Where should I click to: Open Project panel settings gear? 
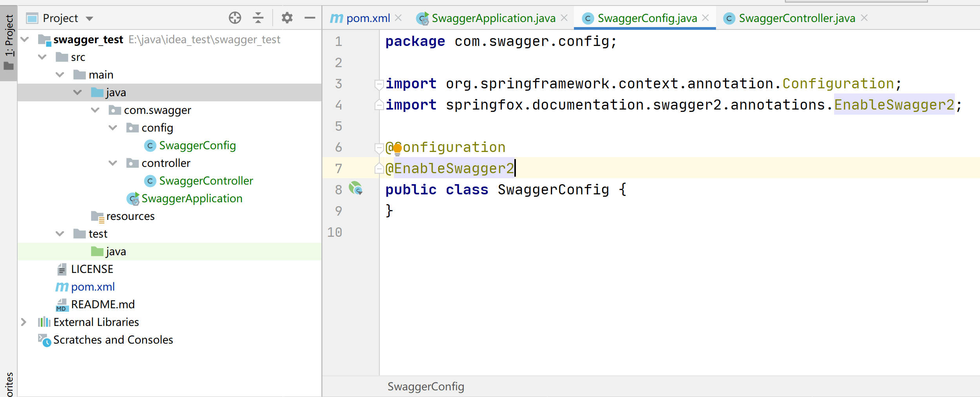(x=287, y=18)
